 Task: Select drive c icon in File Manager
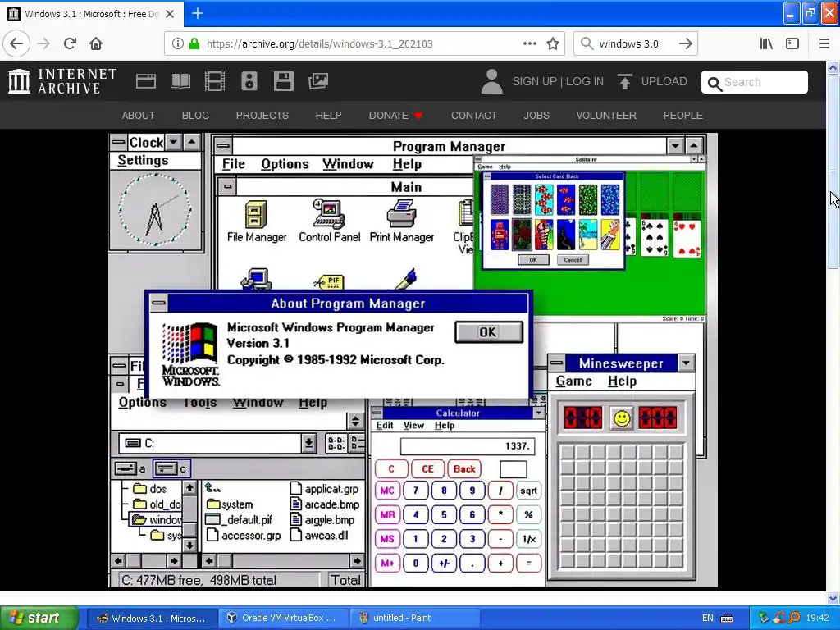tap(171, 468)
